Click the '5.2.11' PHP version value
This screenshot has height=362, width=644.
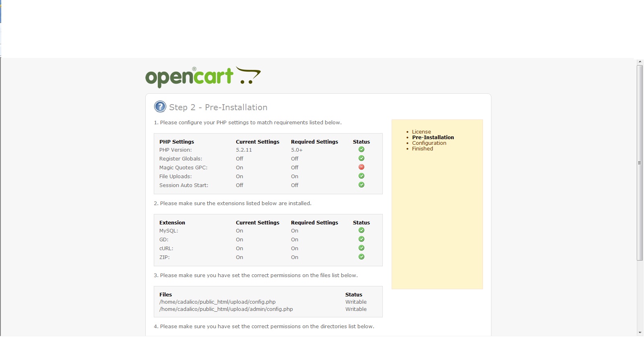click(x=244, y=150)
